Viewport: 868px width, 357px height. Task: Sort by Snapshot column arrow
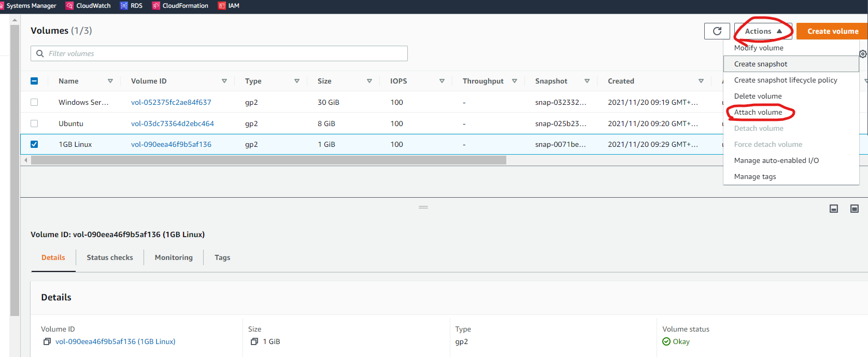click(587, 81)
